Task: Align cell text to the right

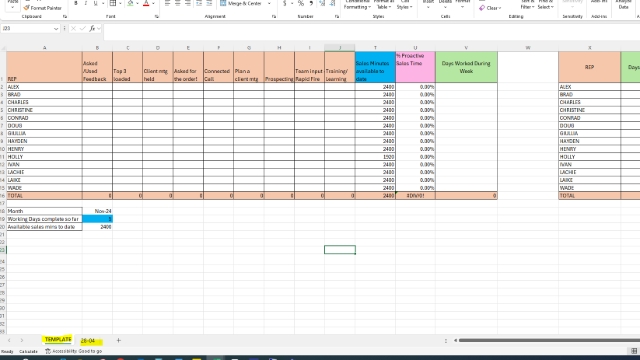Action: click(188, 3)
